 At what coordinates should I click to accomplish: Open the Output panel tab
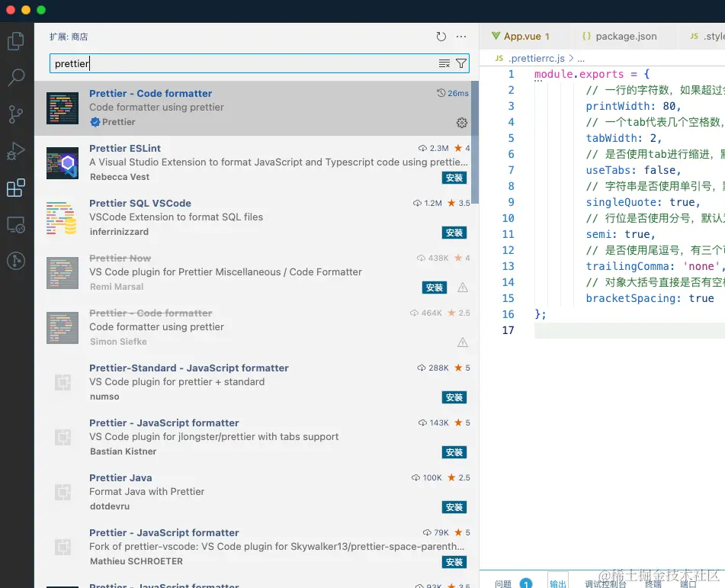[558, 584]
